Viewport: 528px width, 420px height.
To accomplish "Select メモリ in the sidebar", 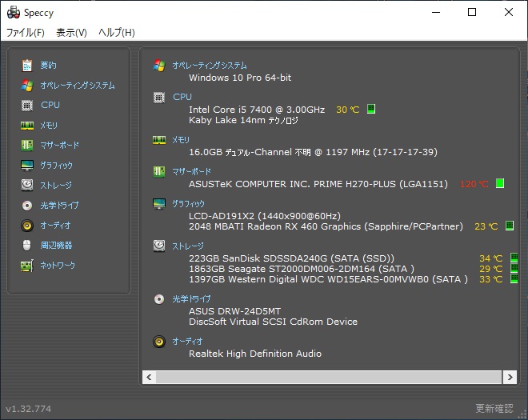I will coord(49,126).
